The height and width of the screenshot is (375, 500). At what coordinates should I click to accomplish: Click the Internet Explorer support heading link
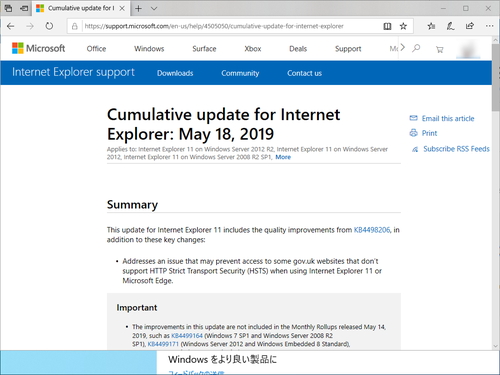click(73, 72)
